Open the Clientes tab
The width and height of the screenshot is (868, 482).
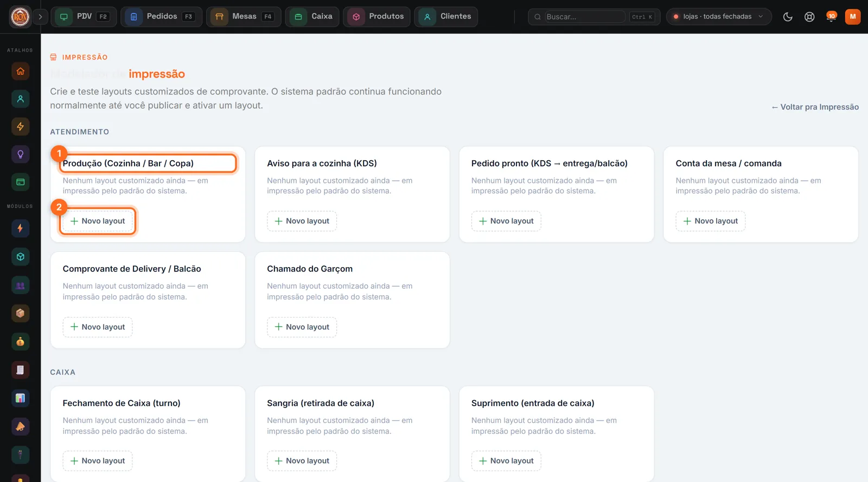pos(446,17)
